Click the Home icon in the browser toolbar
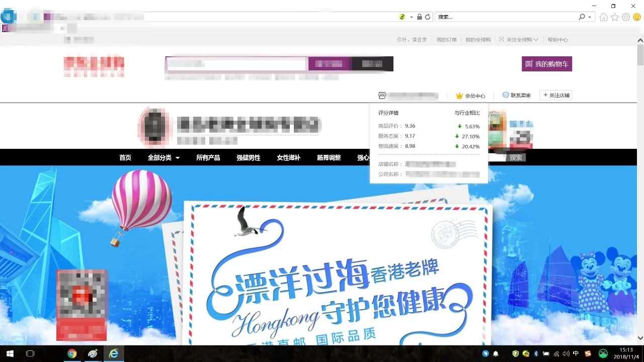Screen dimensions: 644x362 [603, 17]
